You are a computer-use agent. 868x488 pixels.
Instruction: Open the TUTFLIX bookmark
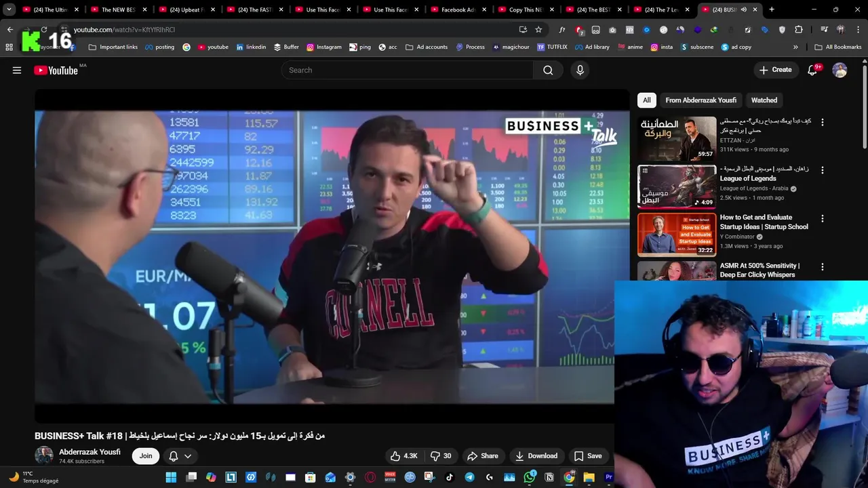[552, 47]
